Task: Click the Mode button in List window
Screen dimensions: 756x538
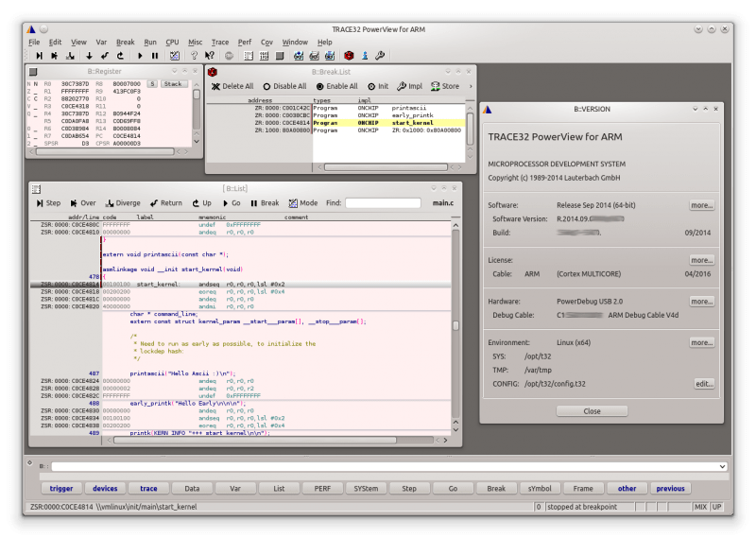Action: tap(303, 203)
